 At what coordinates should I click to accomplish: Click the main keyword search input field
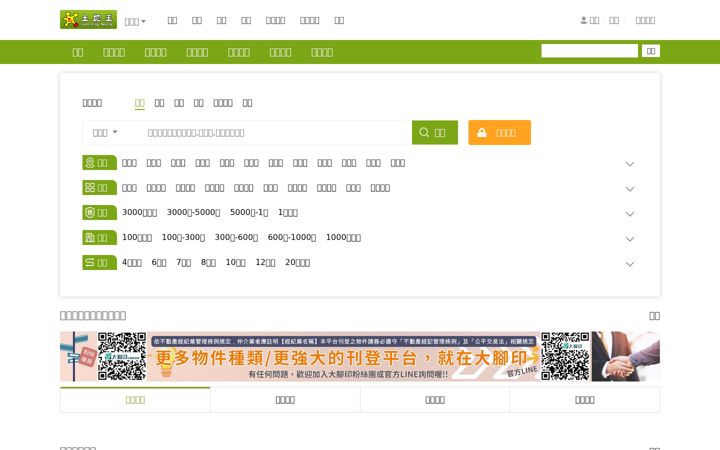[276, 133]
